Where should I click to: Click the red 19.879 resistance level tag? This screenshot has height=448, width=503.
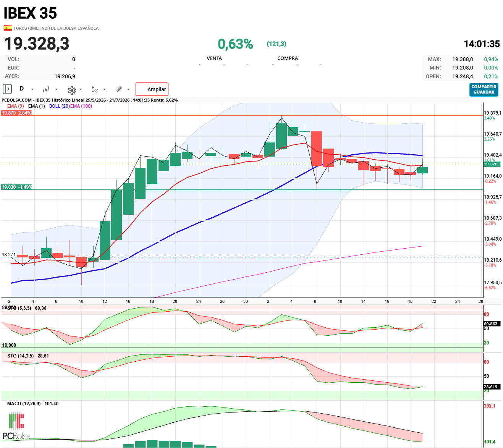tap(16, 113)
